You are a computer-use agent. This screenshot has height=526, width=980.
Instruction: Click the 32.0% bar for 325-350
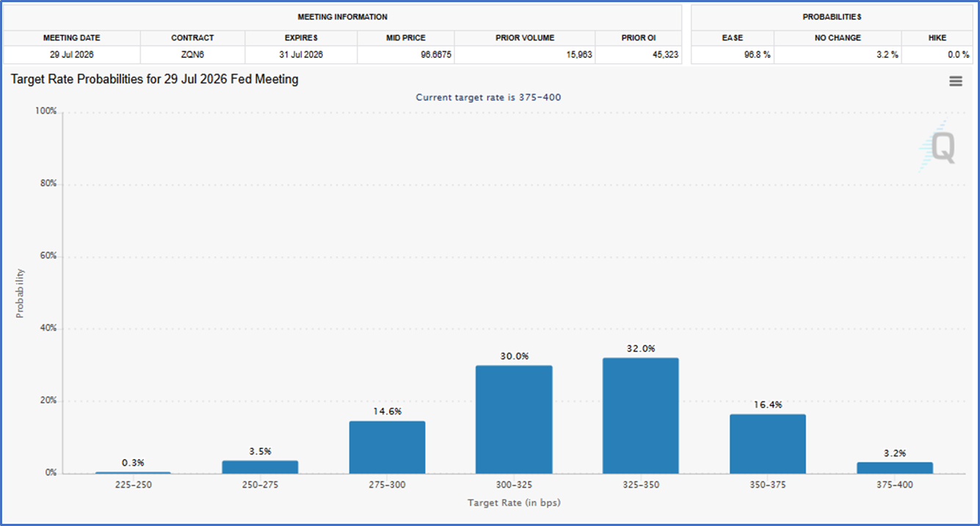640,415
